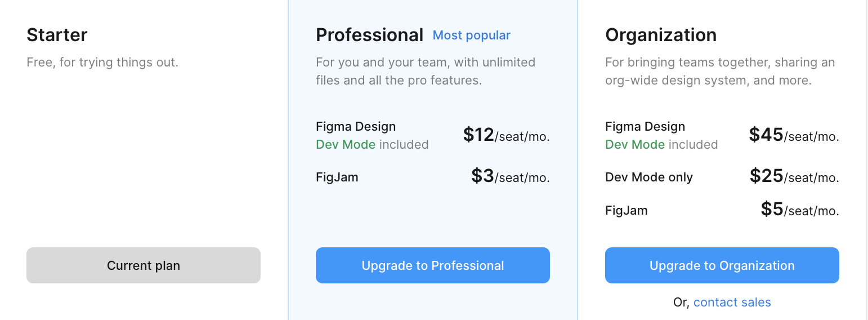
Task: Click the Most popular badge
Action: (x=471, y=35)
